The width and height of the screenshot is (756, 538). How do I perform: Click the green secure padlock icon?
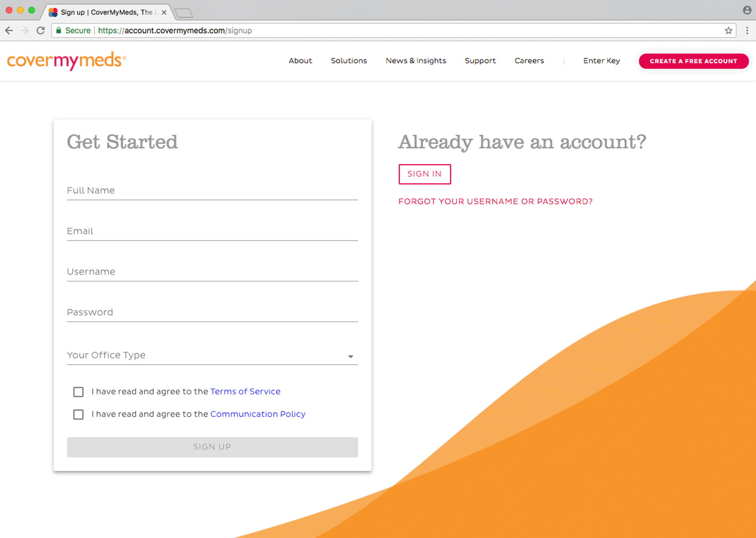pyautogui.click(x=59, y=30)
